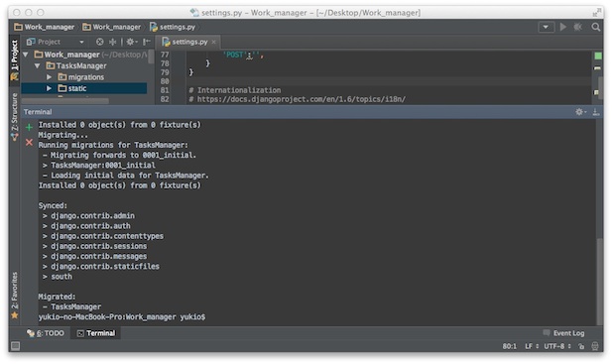This screenshot has width=612, height=364.
Task: Hide the Terminal tool window
Action: [596, 112]
